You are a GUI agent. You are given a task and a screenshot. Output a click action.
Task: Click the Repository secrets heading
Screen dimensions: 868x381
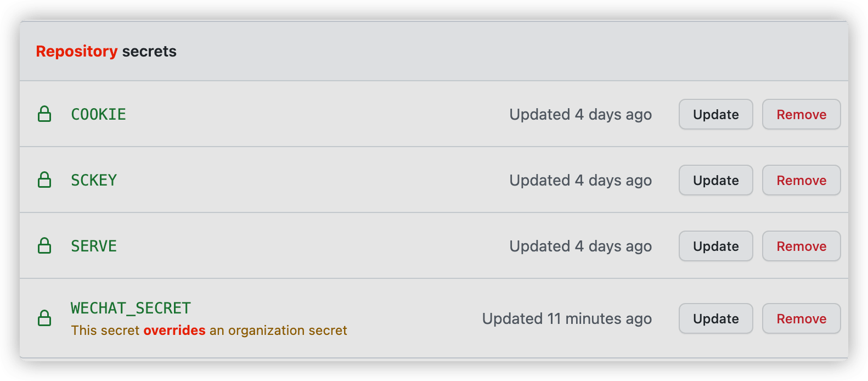[x=106, y=51]
